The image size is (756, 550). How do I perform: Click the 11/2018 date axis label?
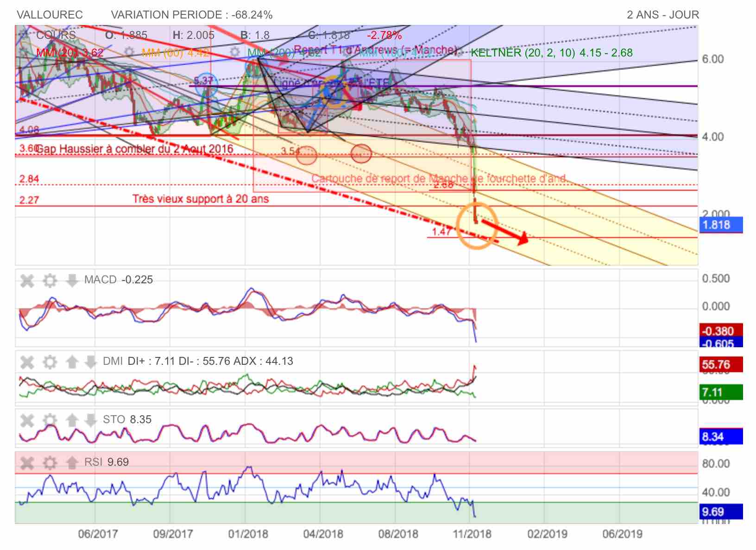[x=472, y=534]
